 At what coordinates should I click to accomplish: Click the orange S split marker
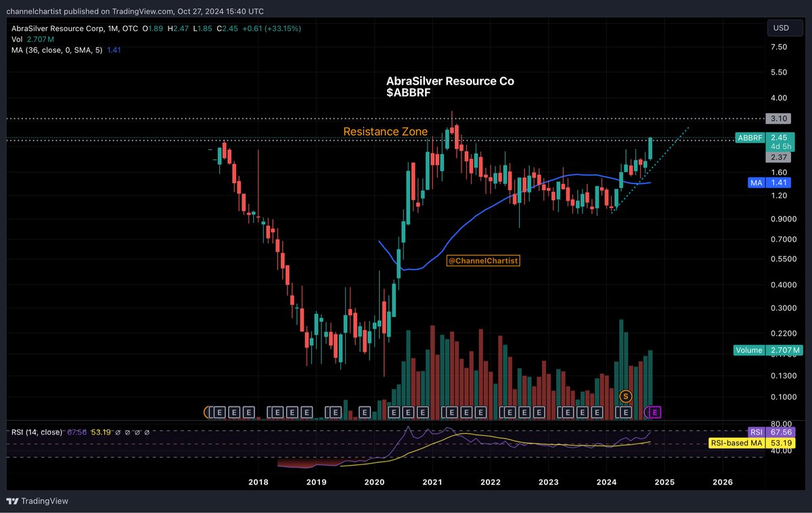[x=626, y=395]
